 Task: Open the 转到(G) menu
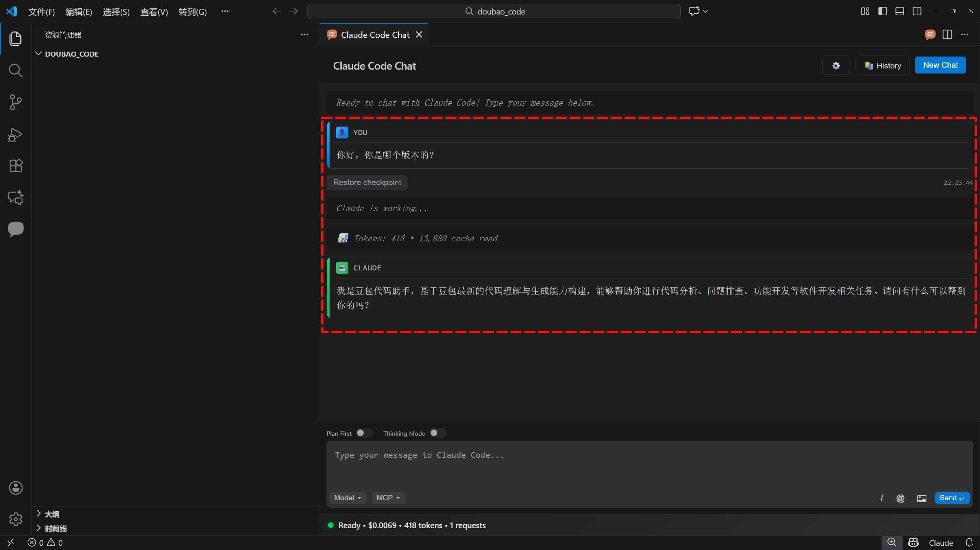193,12
